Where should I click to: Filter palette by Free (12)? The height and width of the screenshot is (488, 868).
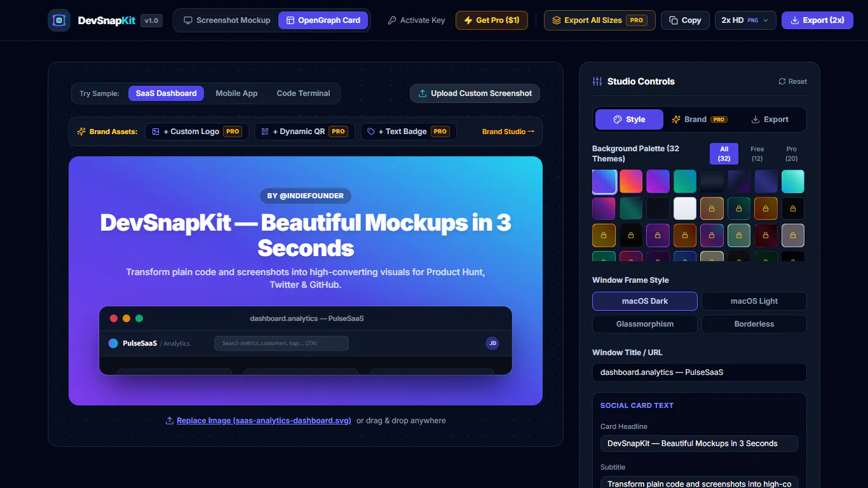pyautogui.click(x=757, y=154)
